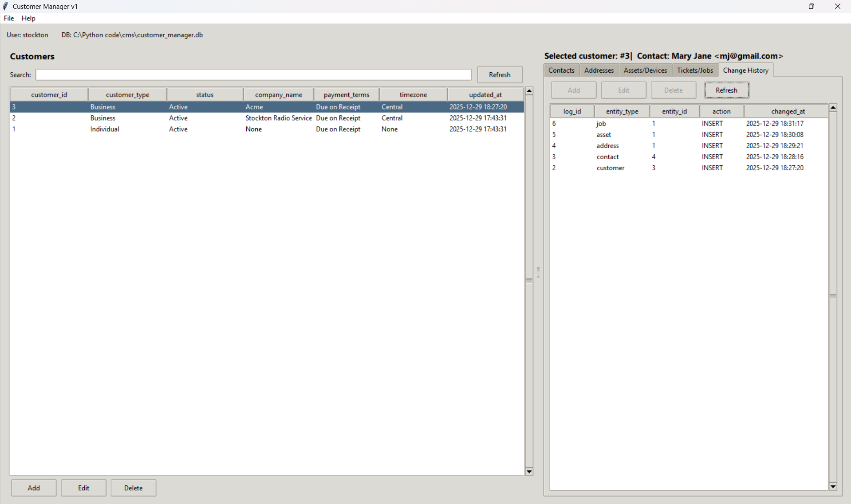
Task: Click the timezone column header
Action: pos(413,94)
